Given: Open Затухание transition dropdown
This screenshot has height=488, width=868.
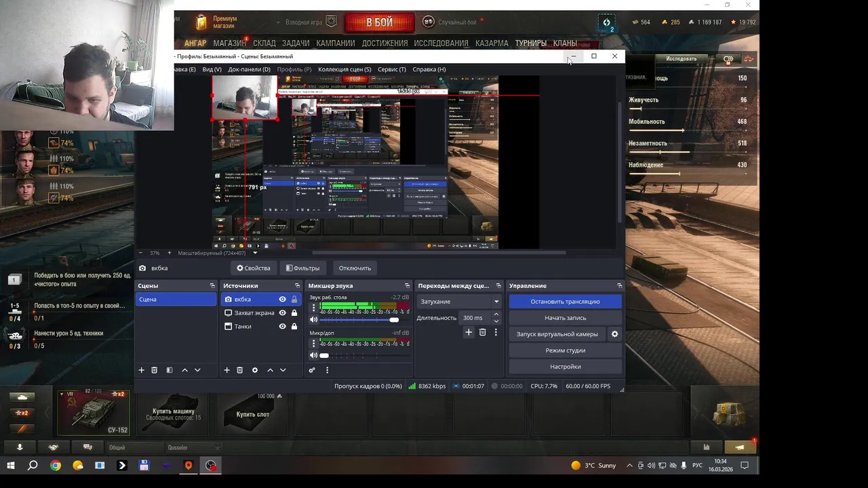Looking at the screenshot, I should (x=459, y=302).
